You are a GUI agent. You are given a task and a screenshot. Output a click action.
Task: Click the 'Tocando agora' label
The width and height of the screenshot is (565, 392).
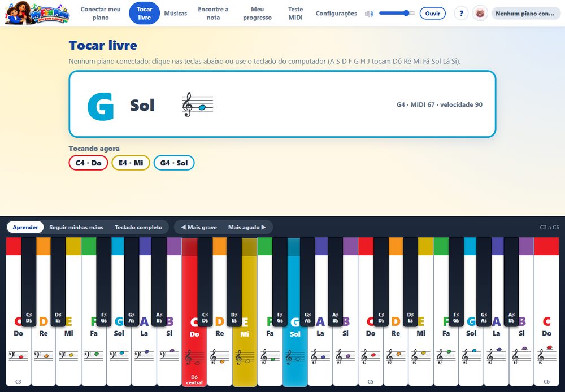pyautogui.click(x=94, y=149)
